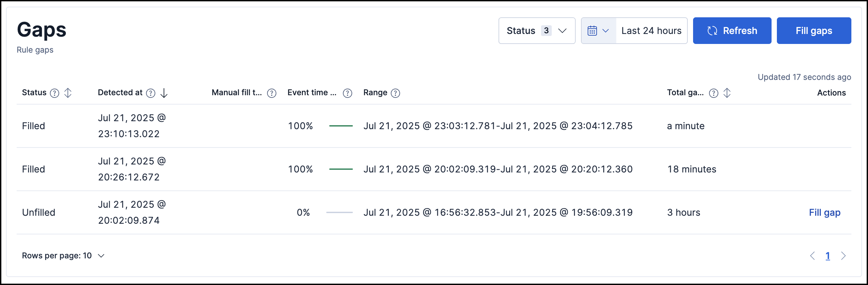
Task: Click help icon for Total gap column
Action: click(713, 93)
